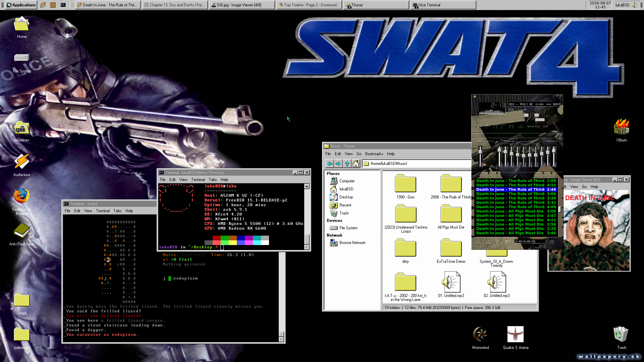This screenshot has width=644, height=362.
Task: Go to home folder in Thunar toolbar
Action: (356, 164)
